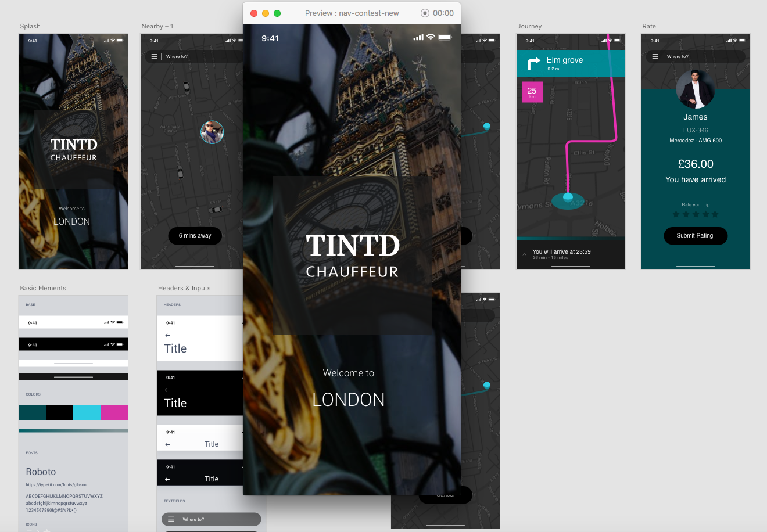Click the wifi icon in the preview status bar
Screen dimensions: 767x532
click(x=431, y=37)
